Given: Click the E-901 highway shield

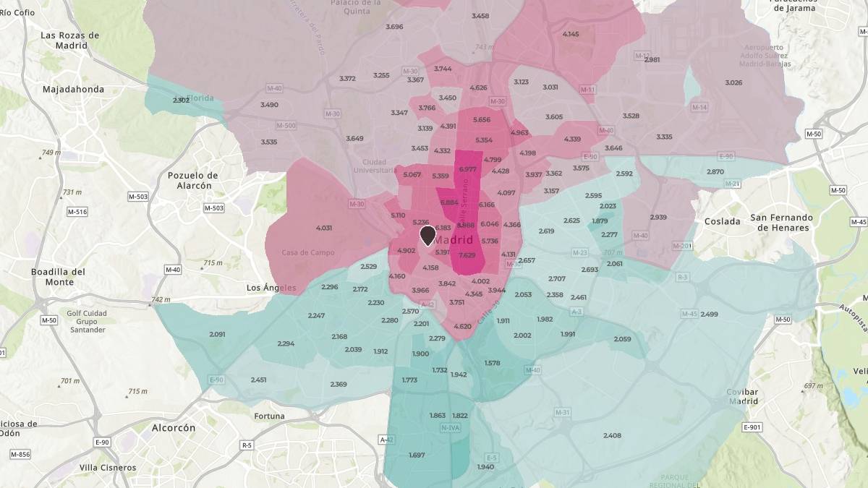Looking at the screenshot, I should [x=752, y=427].
